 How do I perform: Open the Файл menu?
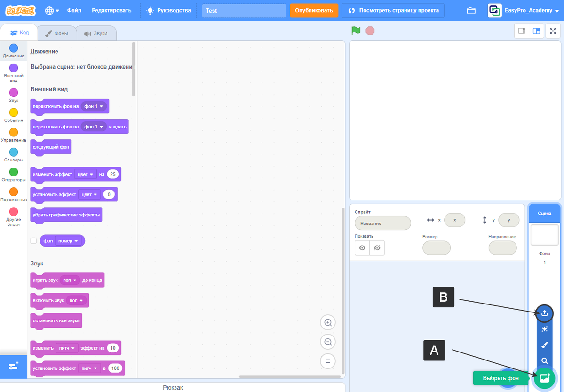point(74,10)
